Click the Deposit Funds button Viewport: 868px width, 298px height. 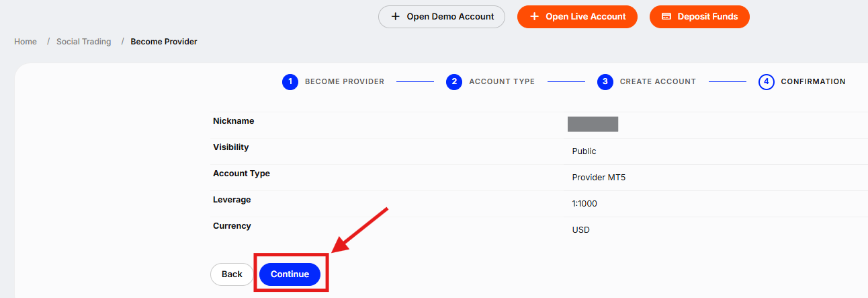click(699, 17)
